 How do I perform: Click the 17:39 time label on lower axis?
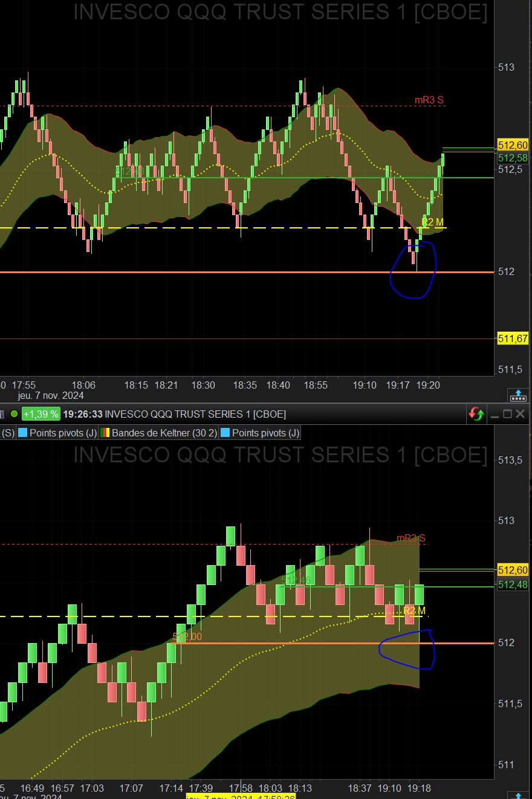tap(201, 788)
